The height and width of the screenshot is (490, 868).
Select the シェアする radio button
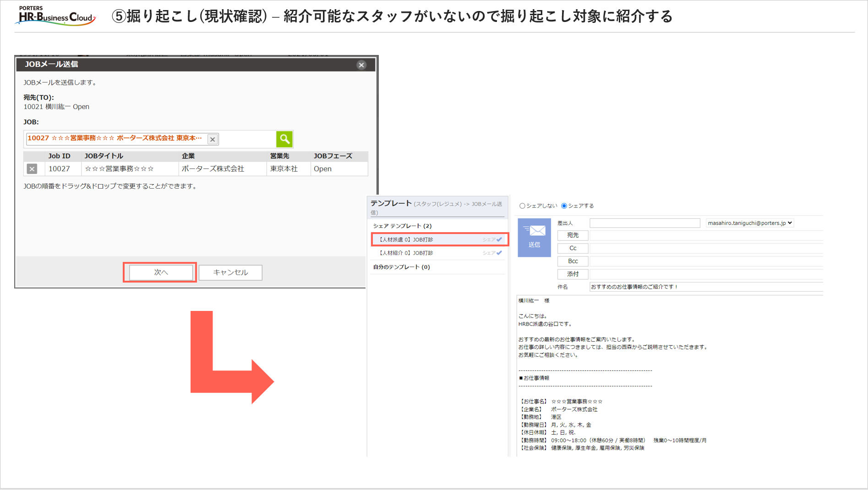(x=564, y=206)
